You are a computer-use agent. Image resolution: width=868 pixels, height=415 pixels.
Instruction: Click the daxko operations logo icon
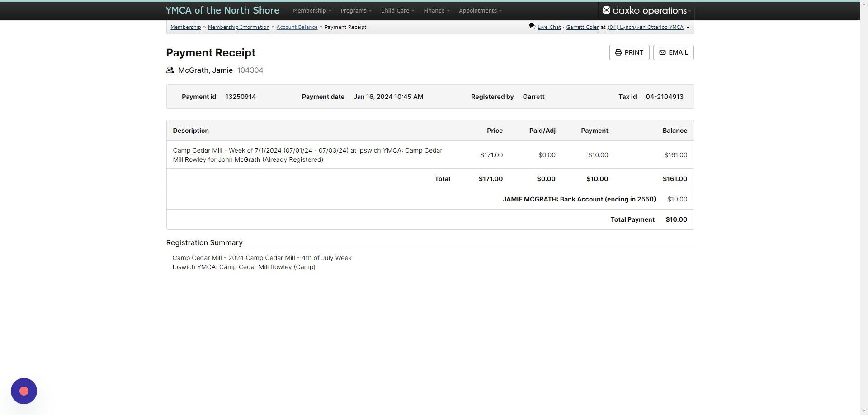[x=606, y=10]
